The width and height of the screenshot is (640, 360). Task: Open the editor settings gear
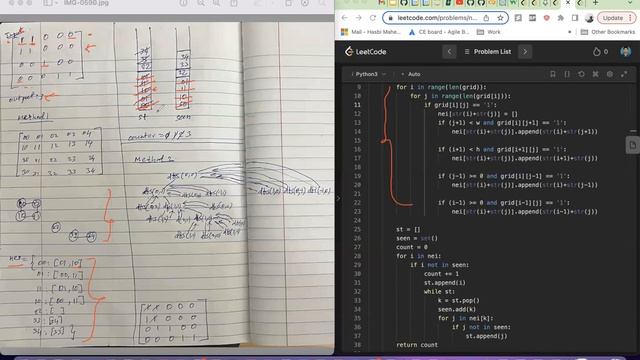pos(610,74)
